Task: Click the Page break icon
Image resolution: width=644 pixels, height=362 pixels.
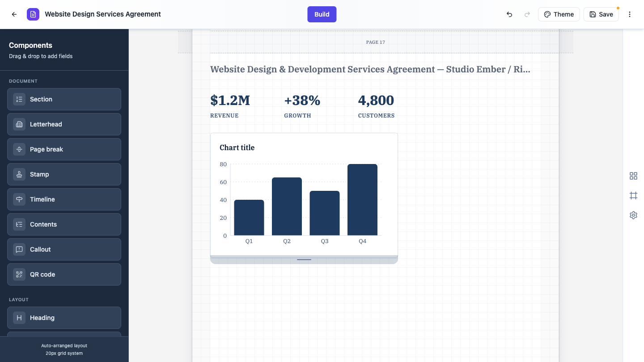Action: (19, 149)
